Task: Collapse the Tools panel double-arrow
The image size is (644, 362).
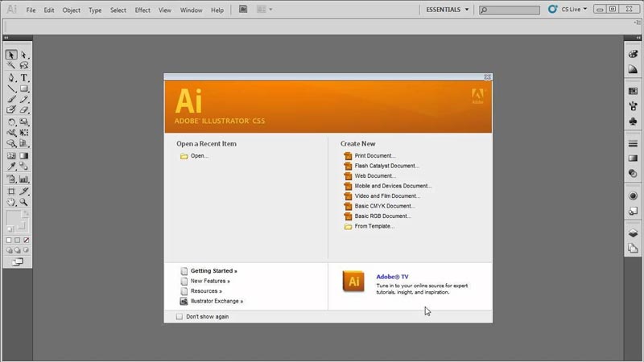Action: (x=6, y=38)
